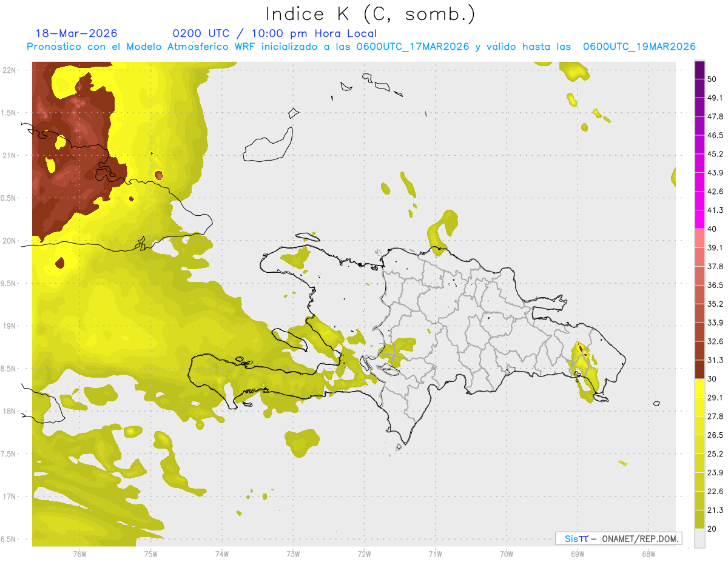Click the '75W' longitude axis label
The image size is (728, 562).
[150, 554]
